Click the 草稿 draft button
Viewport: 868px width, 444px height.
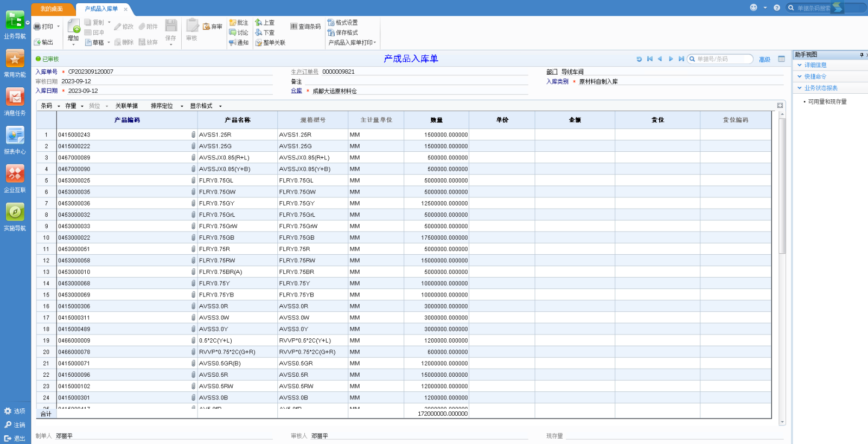coord(94,42)
